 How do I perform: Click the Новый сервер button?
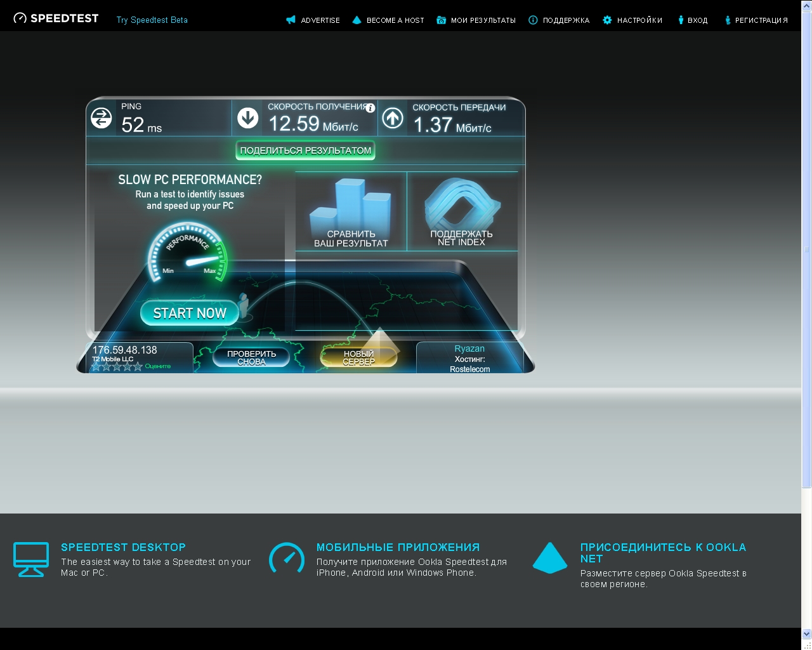tap(359, 357)
